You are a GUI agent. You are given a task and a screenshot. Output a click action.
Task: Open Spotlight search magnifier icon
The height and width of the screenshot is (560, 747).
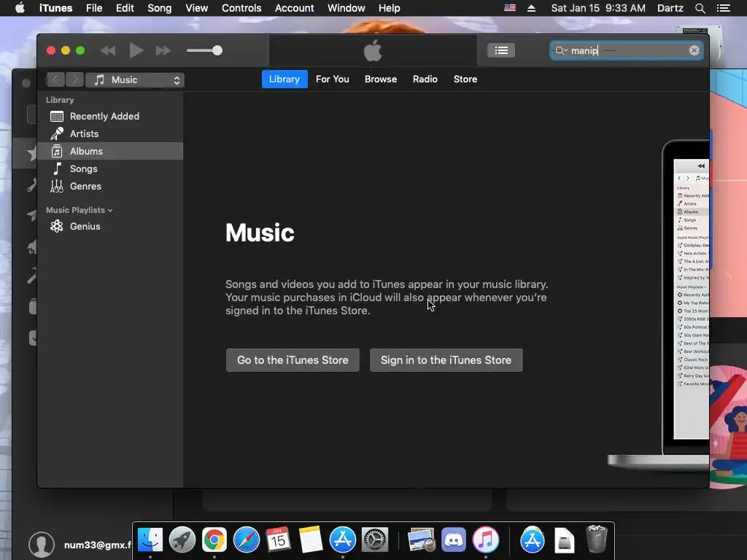[x=700, y=8]
